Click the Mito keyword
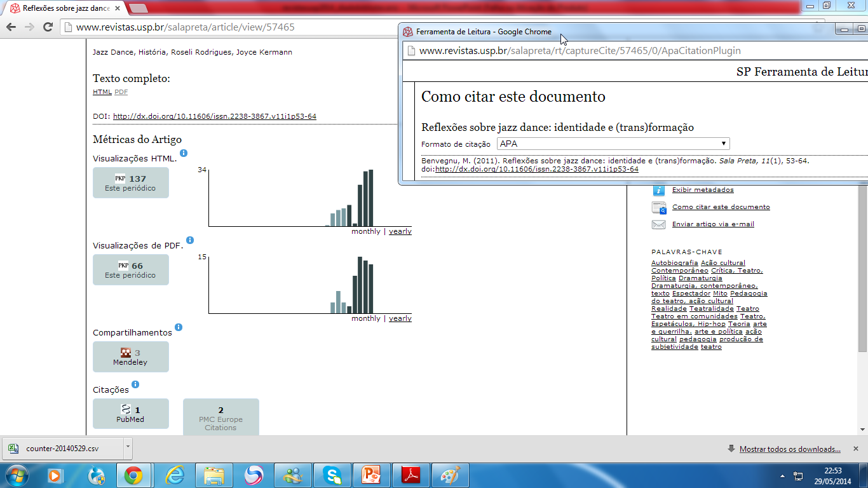 tap(720, 294)
